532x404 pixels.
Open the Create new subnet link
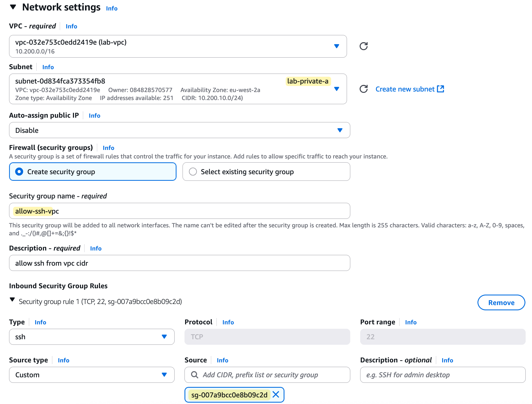tap(405, 89)
